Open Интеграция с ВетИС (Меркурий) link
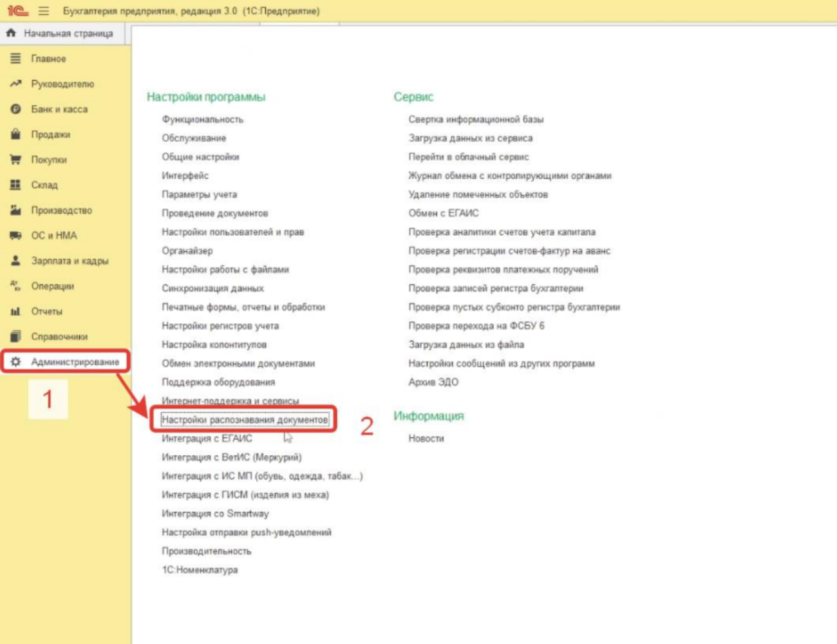 click(x=231, y=457)
